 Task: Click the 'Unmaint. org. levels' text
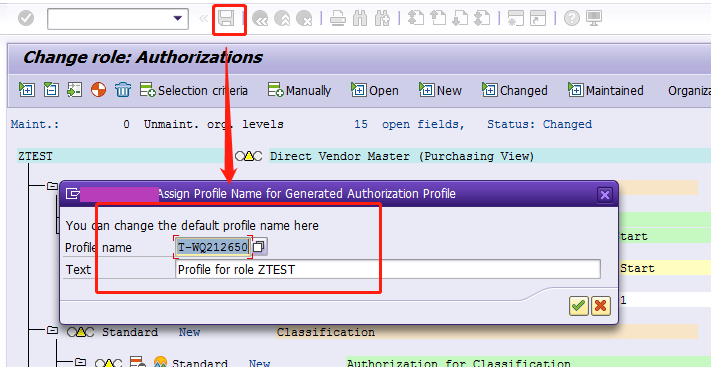point(214,124)
